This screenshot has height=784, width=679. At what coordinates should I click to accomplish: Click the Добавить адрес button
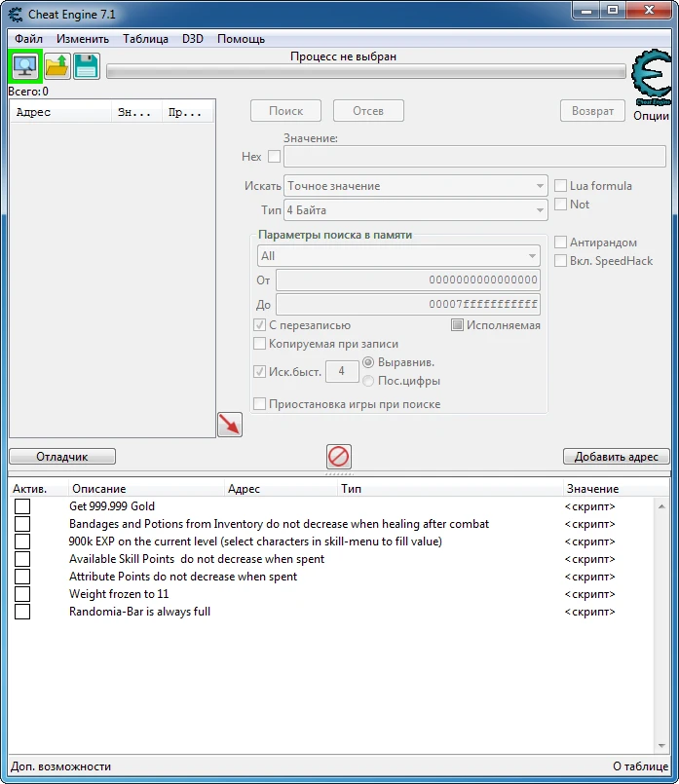[x=616, y=457]
